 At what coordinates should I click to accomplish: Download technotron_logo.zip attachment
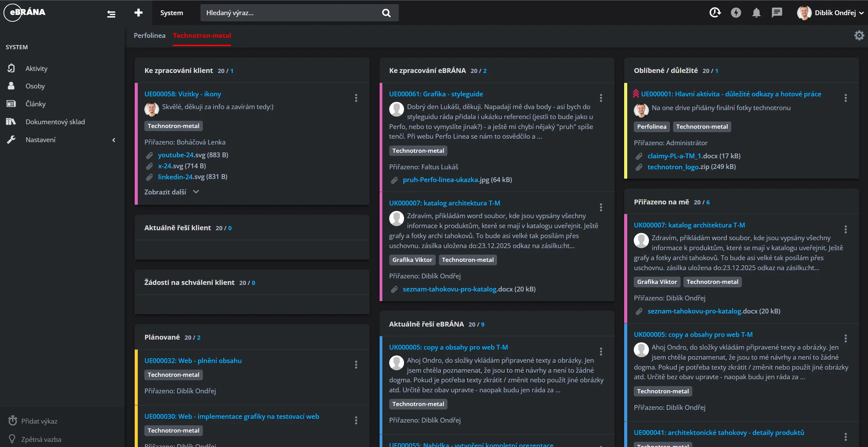(x=692, y=167)
